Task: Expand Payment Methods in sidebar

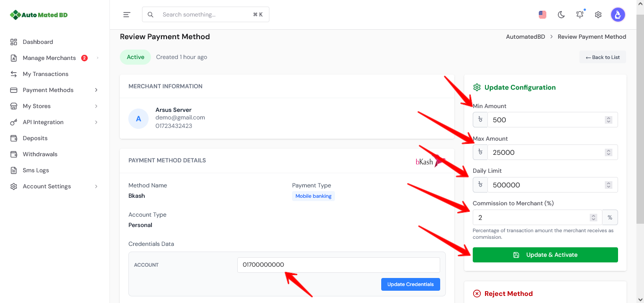Action: click(x=48, y=90)
